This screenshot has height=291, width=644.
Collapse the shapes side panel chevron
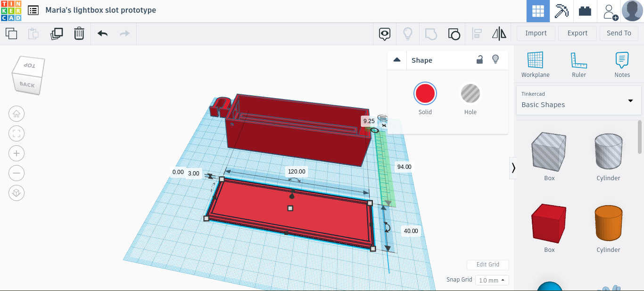[x=513, y=167]
